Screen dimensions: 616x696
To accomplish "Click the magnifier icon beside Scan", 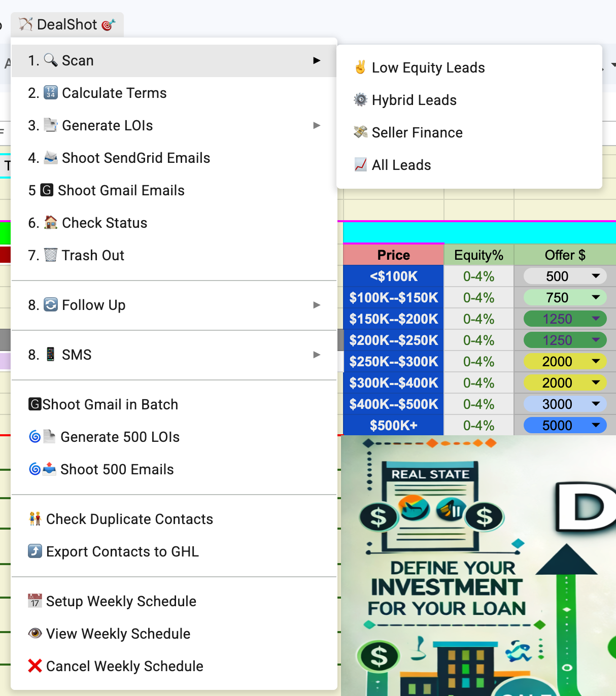I will click(50, 60).
